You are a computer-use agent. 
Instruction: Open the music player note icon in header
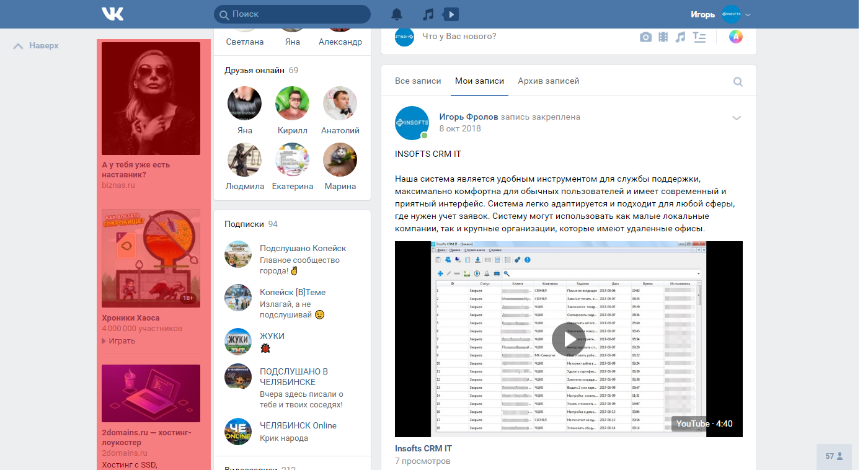point(428,14)
